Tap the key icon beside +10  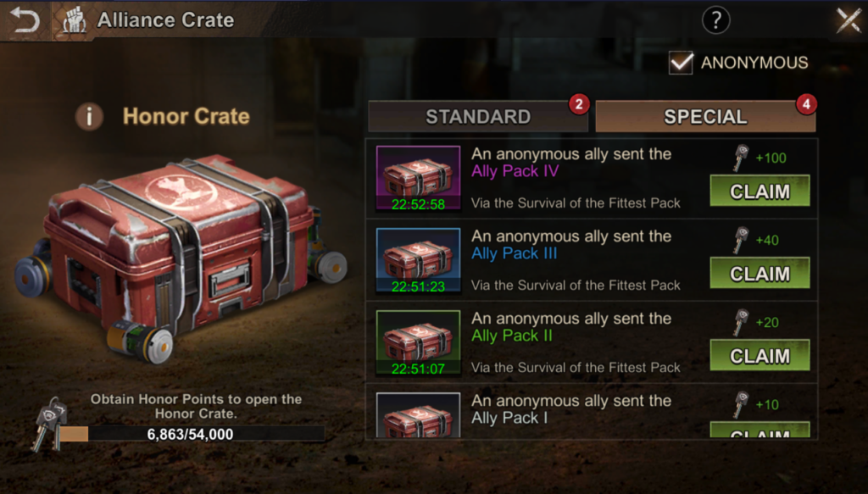pos(741,404)
